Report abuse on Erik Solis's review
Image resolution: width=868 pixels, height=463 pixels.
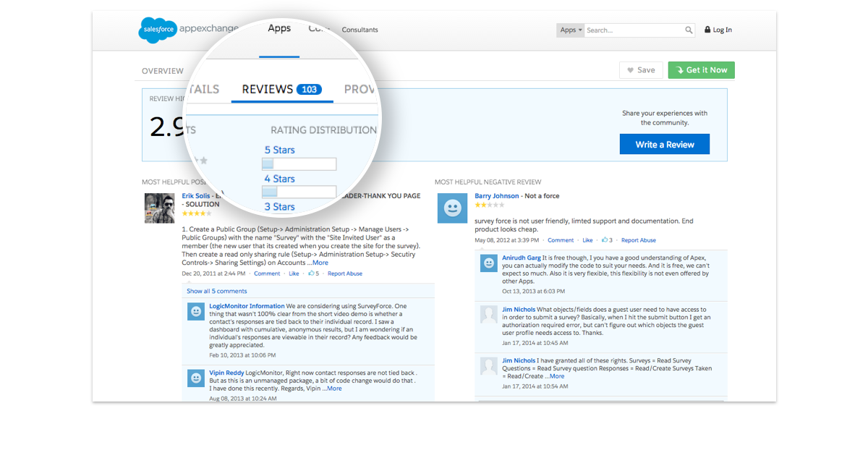[x=345, y=273]
